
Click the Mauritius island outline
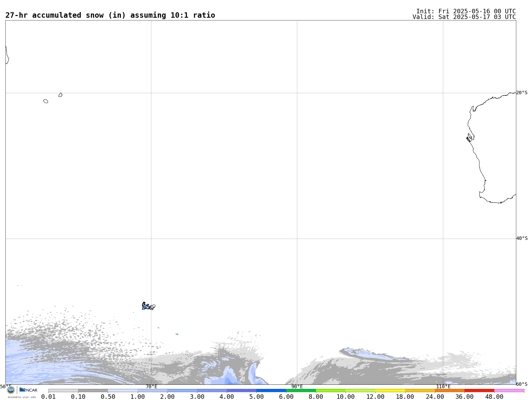coord(60,95)
